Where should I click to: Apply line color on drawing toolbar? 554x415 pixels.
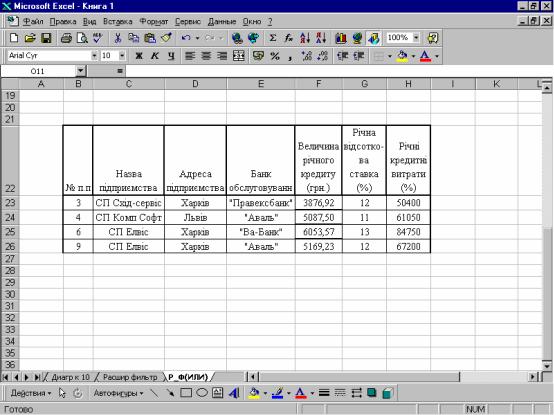pos(278,393)
